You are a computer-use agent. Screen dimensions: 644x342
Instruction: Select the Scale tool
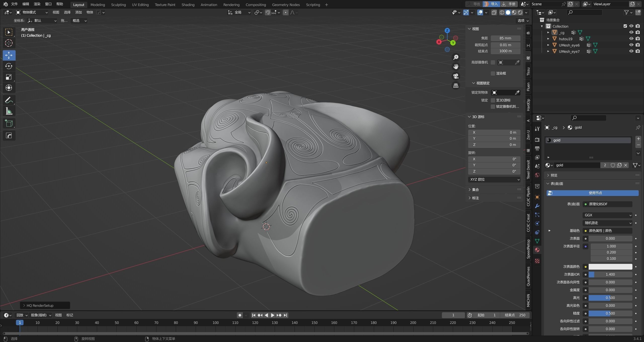click(9, 77)
